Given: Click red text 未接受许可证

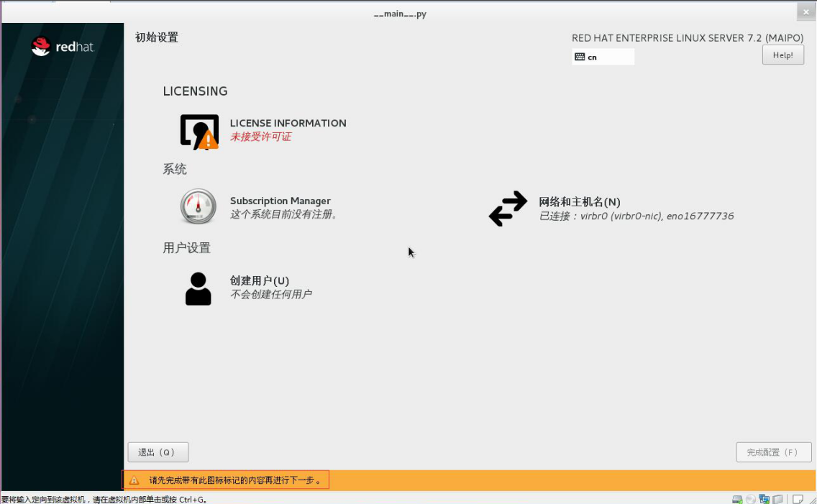Looking at the screenshot, I should point(260,137).
